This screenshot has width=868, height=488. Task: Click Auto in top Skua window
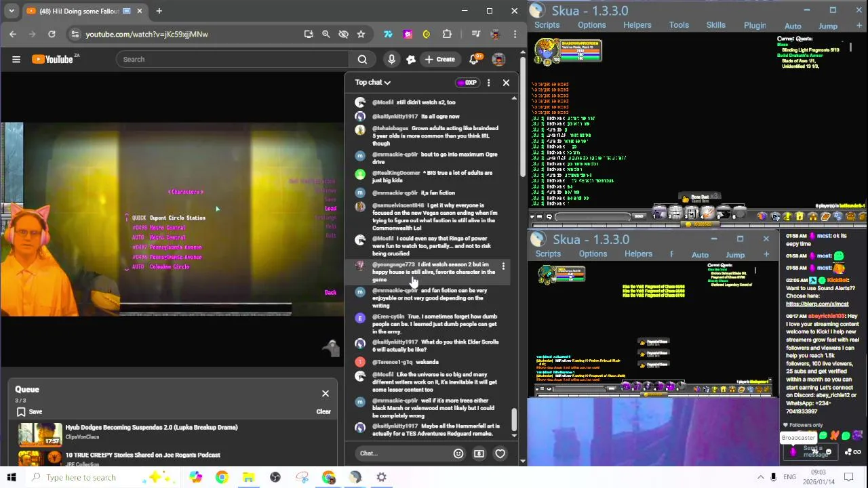[x=793, y=26]
